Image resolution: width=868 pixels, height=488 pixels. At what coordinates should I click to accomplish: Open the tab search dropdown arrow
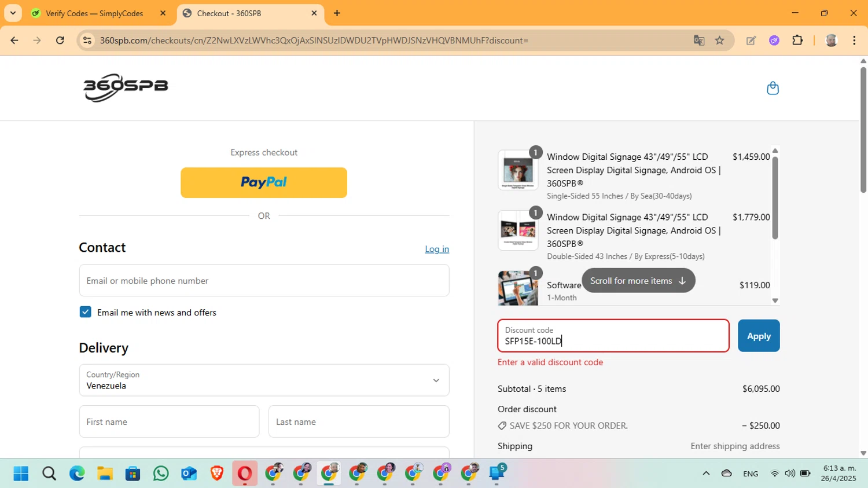pos(13,13)
